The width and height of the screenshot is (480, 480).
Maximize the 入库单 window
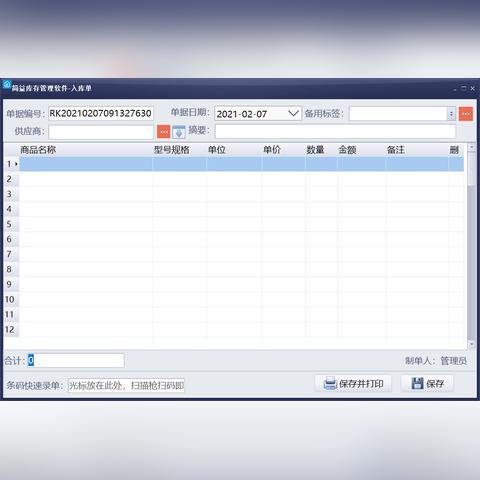(x=464, y=88)
